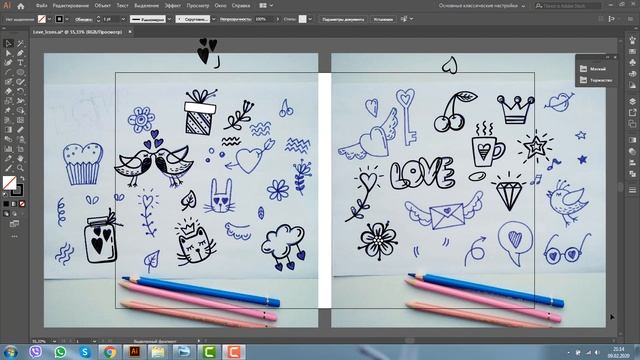Open the stroke weight dropdown
Image resolution: width=640 pixels, height=360 pixels.
coord(123,19)
